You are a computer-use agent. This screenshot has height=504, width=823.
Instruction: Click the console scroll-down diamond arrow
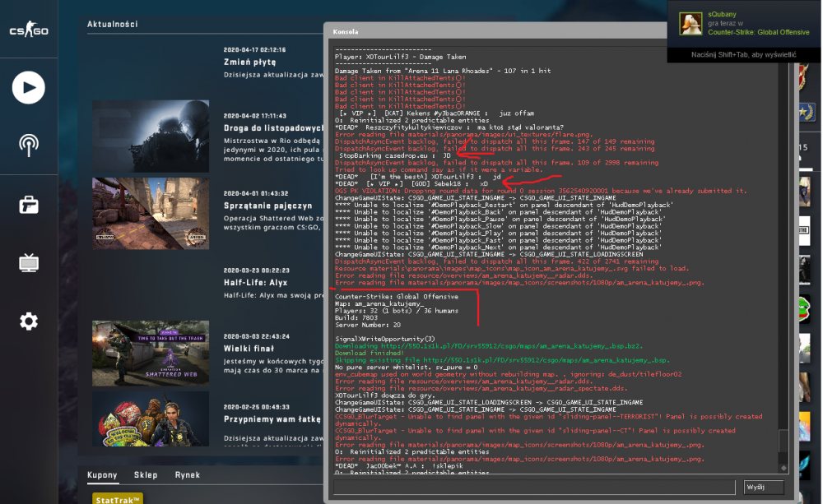coord(783,468)
